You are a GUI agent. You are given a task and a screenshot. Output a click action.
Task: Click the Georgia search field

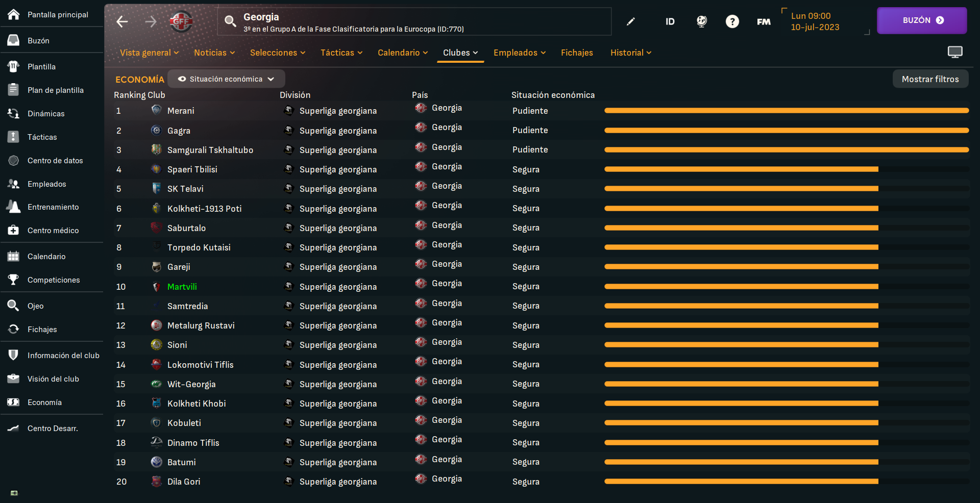click(414, 21)
